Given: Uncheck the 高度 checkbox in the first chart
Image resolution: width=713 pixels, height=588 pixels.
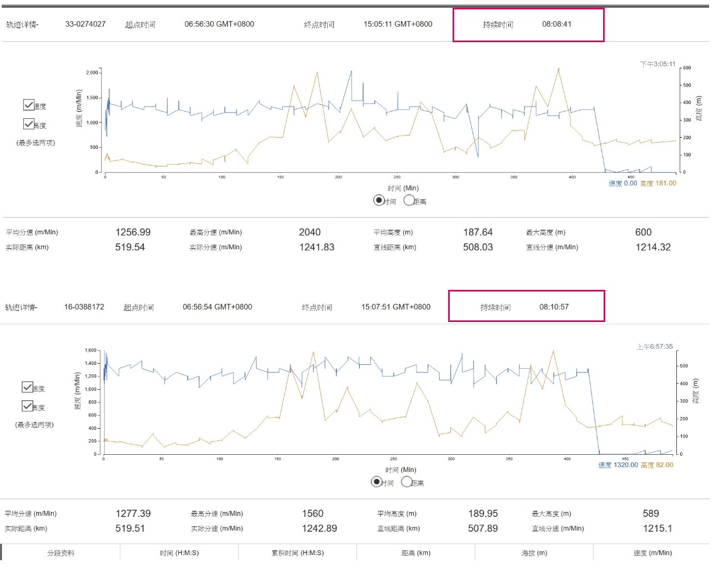Looking at the screenshot, I should [x=28, y=124].
